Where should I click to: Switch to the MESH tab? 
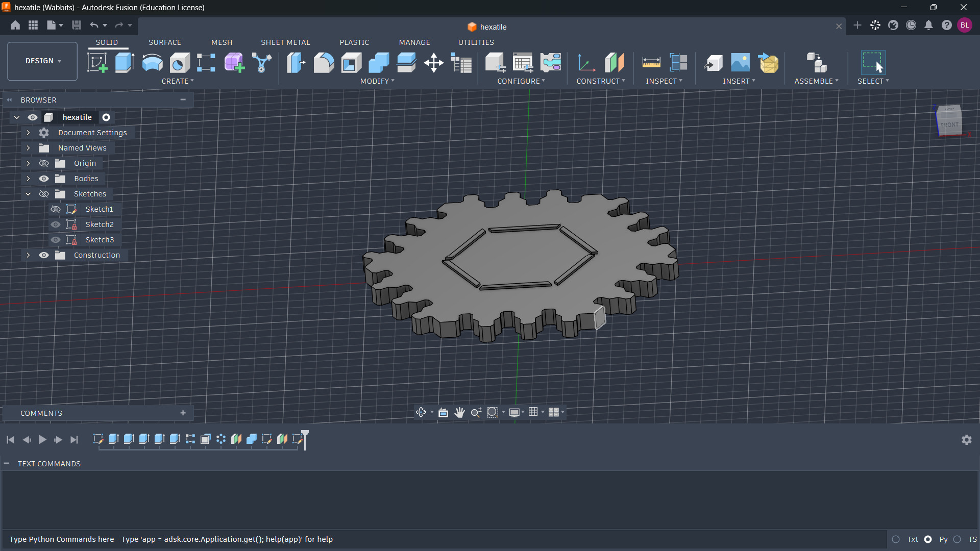point(222,42)
